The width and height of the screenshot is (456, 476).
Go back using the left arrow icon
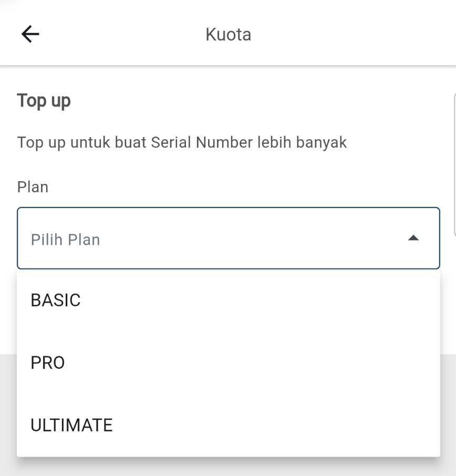pyautogui.click(x=30, y=34)
